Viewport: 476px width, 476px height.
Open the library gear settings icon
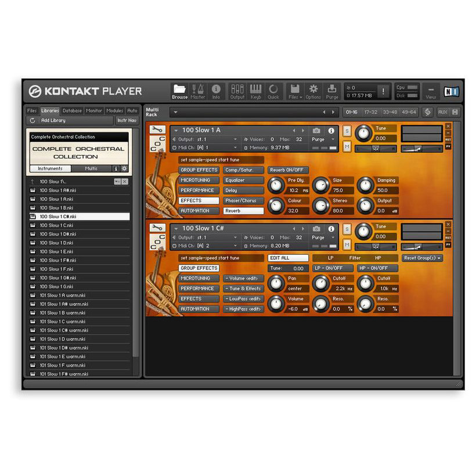coord(124,168)
